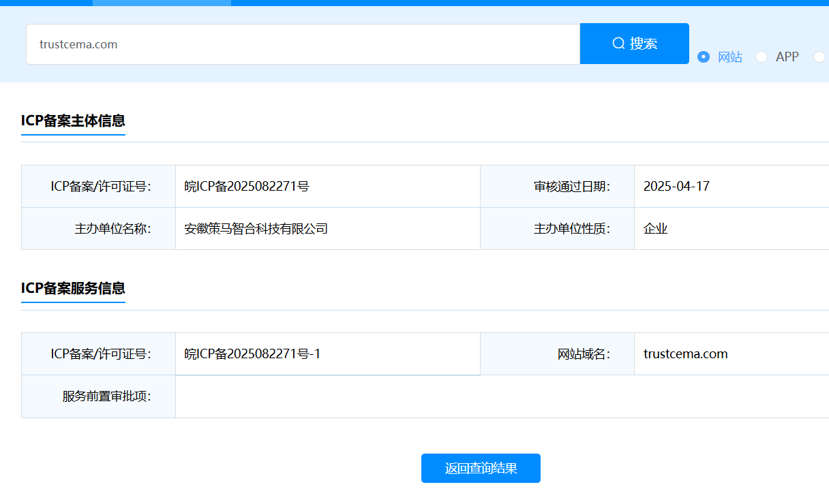Click the date 2025-04-17
The width and height of the screenshot is (829, 504).
tap(676, 186)
